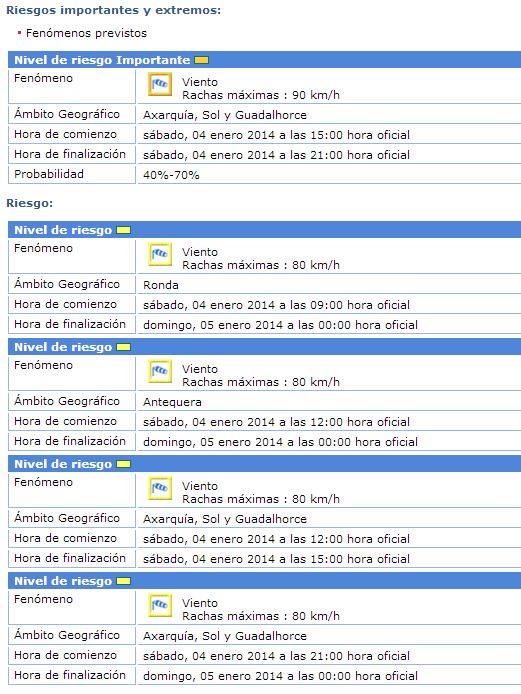Click the wind icon for Ronda
Image resolution: width=521 pixels, height=694 pixels.
coord(160,254)
